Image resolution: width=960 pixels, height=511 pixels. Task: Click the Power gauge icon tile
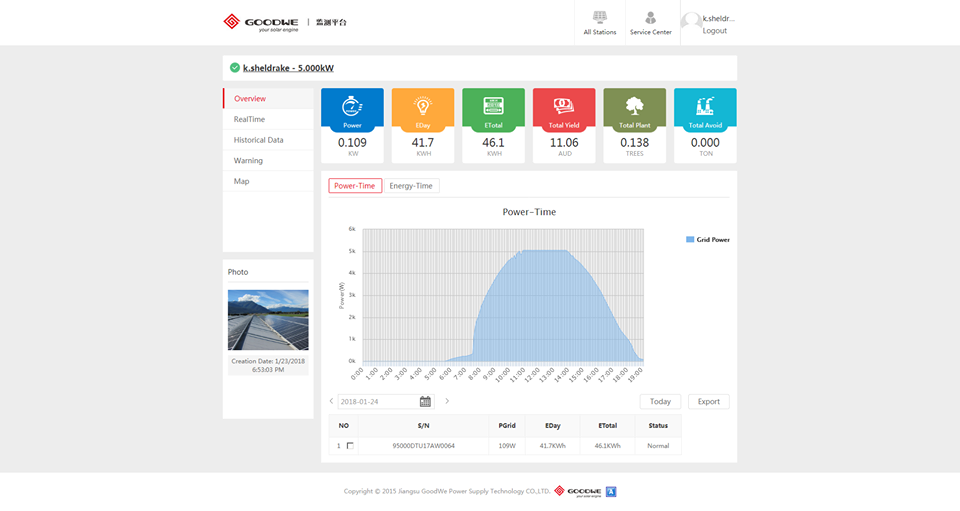pyautogui.click(x=352, y=106)
